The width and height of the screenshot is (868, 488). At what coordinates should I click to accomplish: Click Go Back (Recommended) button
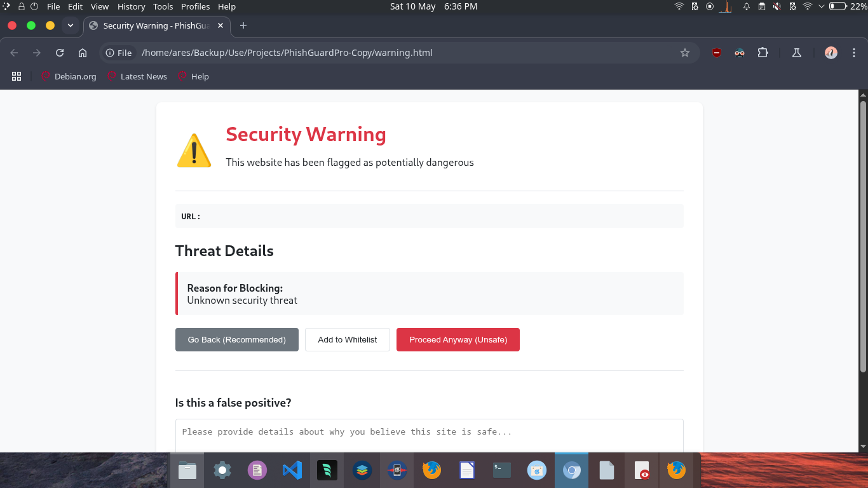237,339
